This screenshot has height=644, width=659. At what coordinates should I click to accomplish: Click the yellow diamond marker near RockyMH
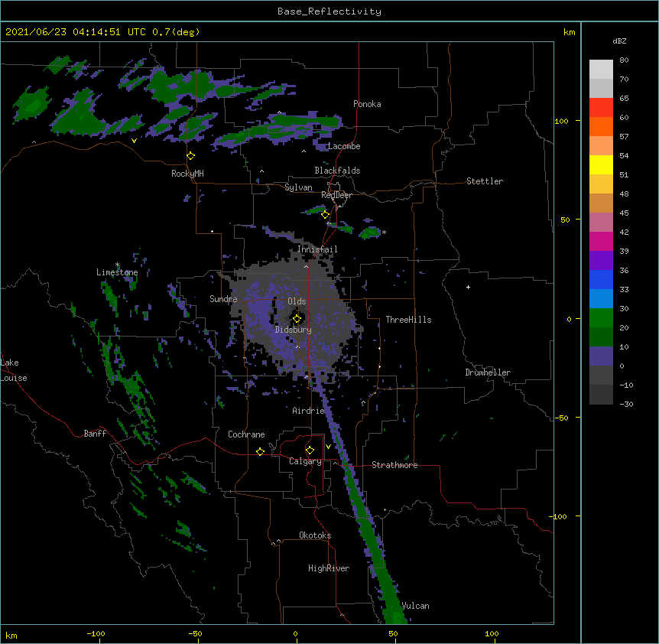(191, 156)
